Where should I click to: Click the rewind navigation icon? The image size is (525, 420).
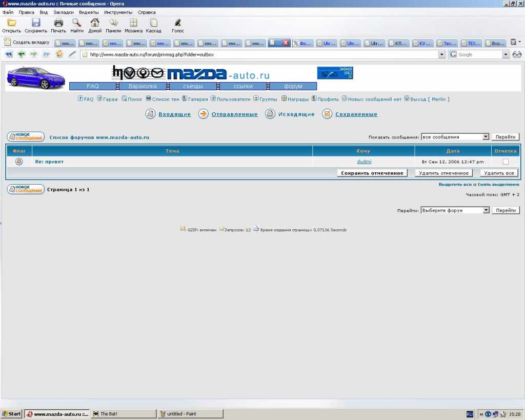pyautogui.click(x=9, y=54)
